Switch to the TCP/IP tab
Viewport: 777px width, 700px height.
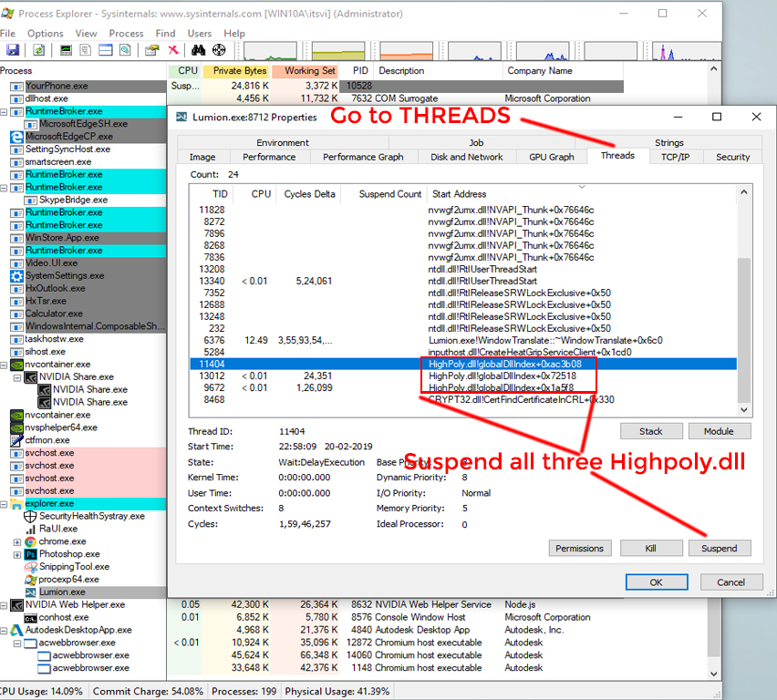coord(675,157)
